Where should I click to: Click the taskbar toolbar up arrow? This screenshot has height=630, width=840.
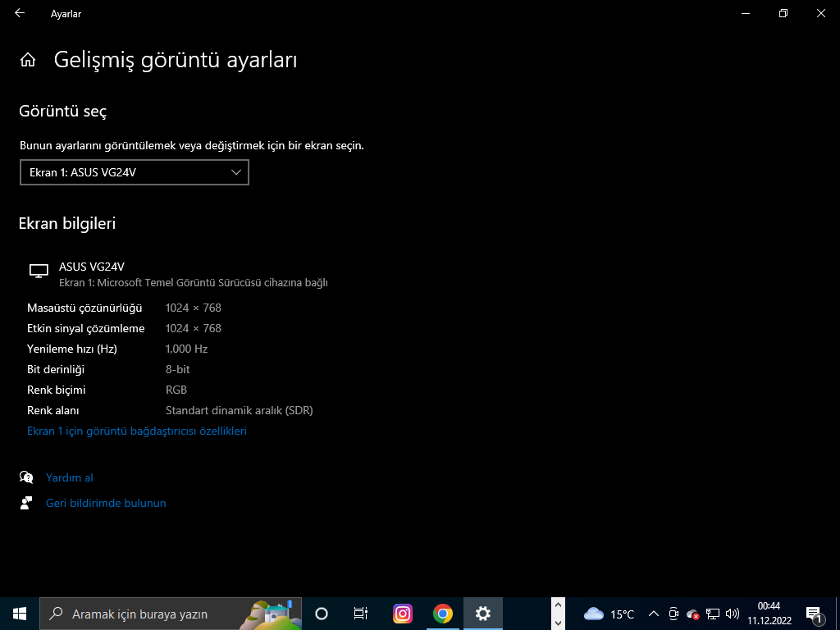coord(558,605)
